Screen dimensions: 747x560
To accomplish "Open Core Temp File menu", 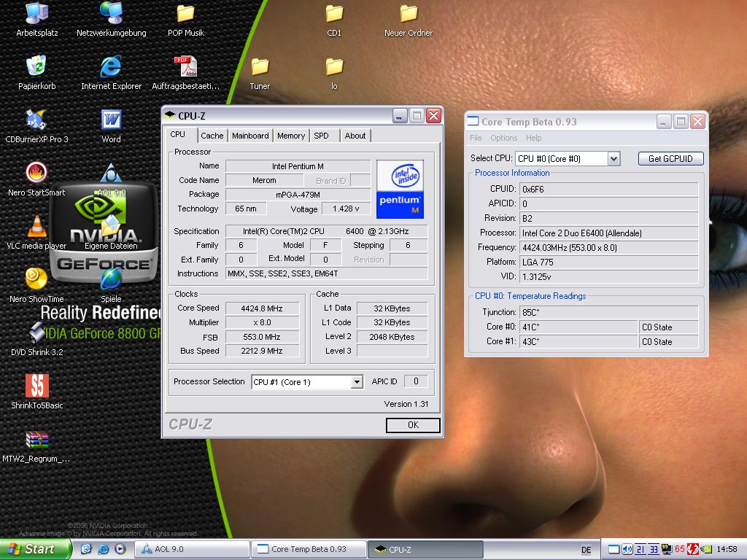I will 476,138.
